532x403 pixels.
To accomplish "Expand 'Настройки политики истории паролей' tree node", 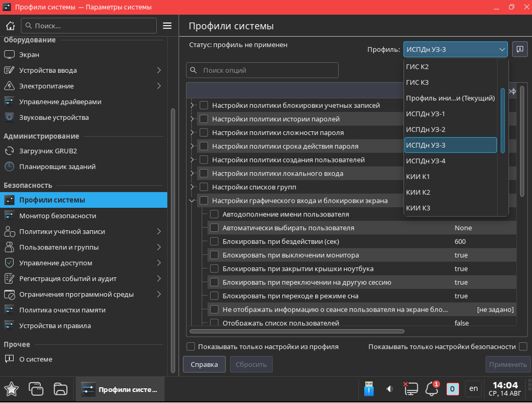I will 192,119.
